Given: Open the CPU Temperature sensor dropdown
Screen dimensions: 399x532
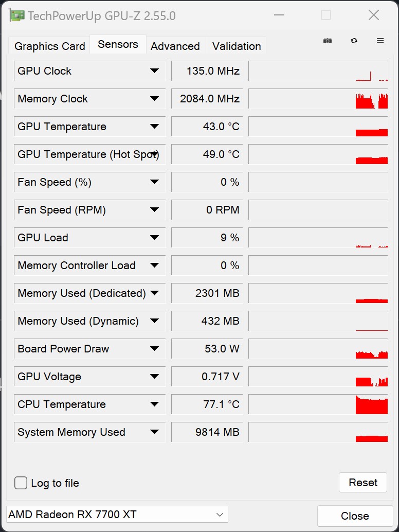Looking at the screenshot, I should click(x=154, y=404).
